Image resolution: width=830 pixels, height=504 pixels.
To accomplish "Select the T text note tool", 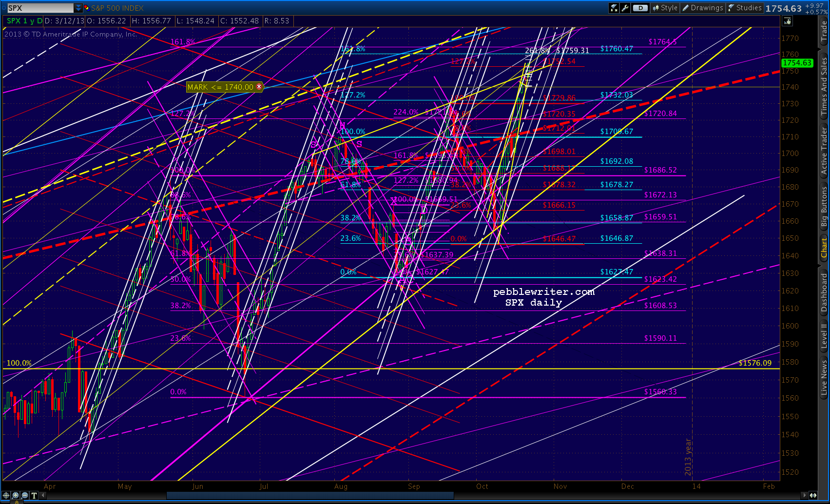I will [34, 496].
